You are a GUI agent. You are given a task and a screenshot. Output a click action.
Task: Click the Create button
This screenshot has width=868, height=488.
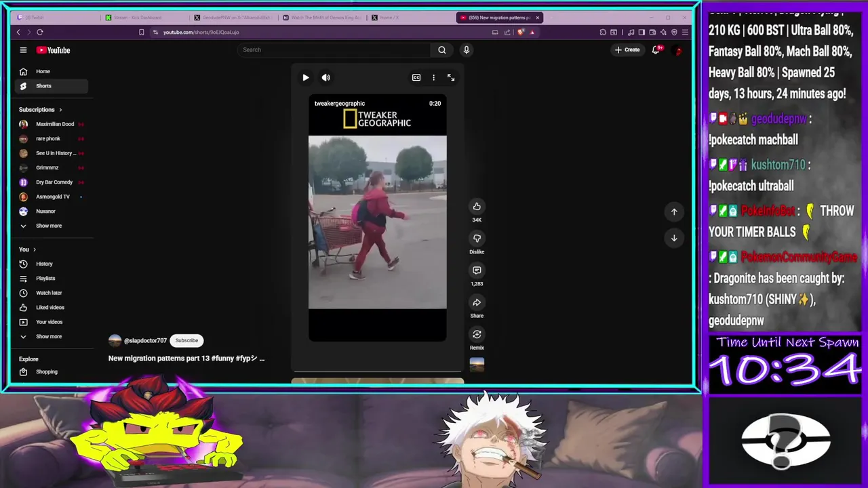[x=627, y=49]
